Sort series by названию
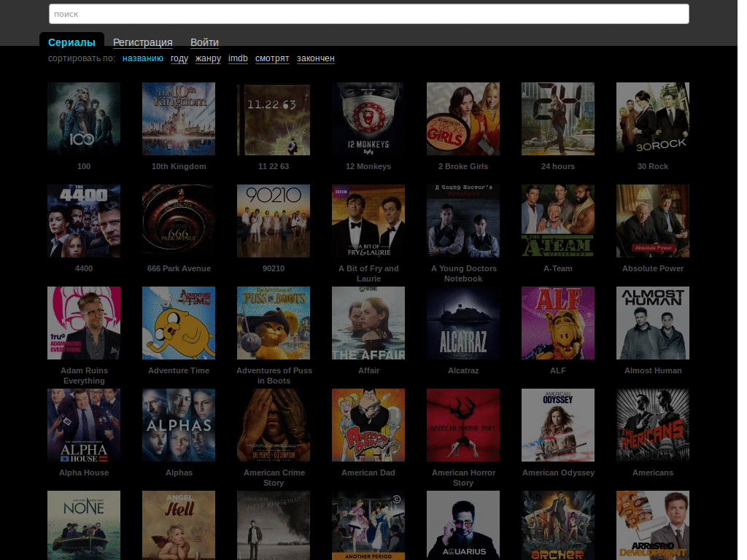 tap(142, 58)
